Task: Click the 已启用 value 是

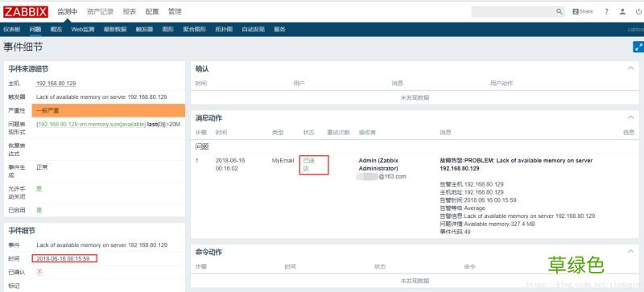Action: pos(39,210)
